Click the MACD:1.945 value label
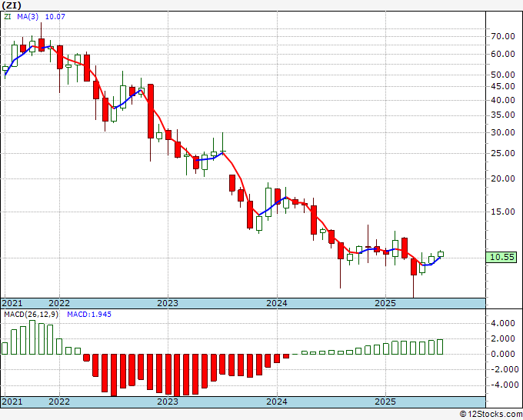523x420 pixels. (x=89, y=315)
